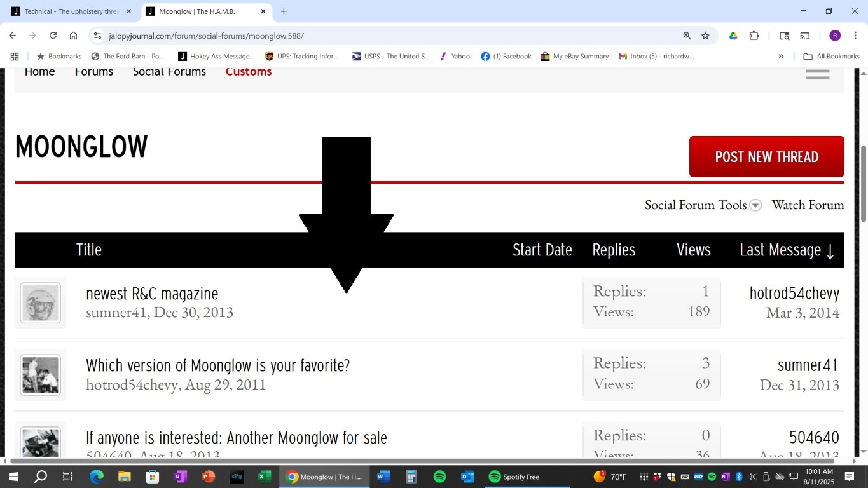Viewport: 868px width, 488px height.
Task: Launch Excel from the taskbar
Action: (265, 477)
